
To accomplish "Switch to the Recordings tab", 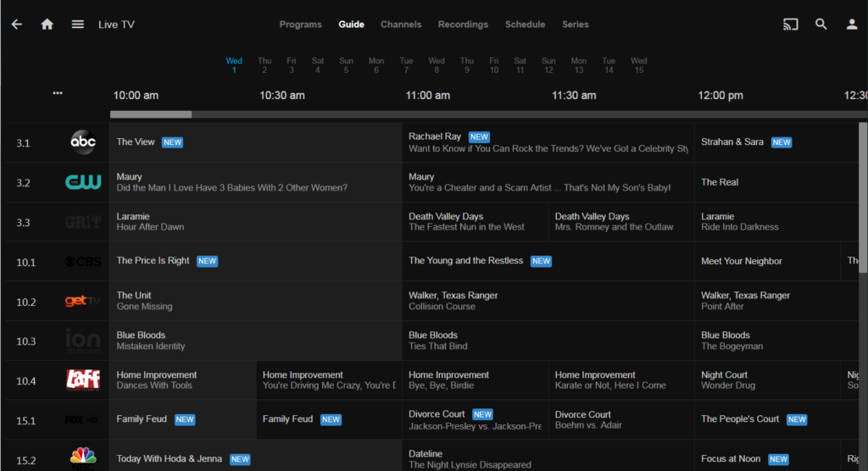I will [463, 25].
